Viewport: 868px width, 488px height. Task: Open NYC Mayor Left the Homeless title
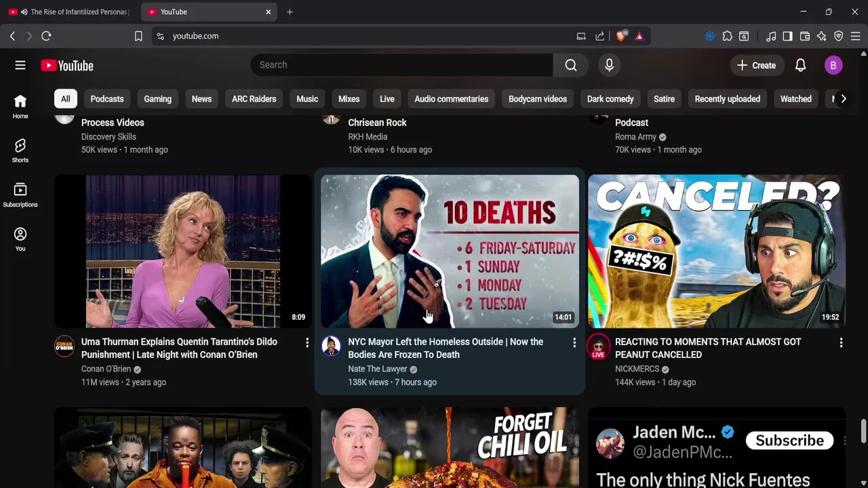pyautogui.click(x=446, y=348)
